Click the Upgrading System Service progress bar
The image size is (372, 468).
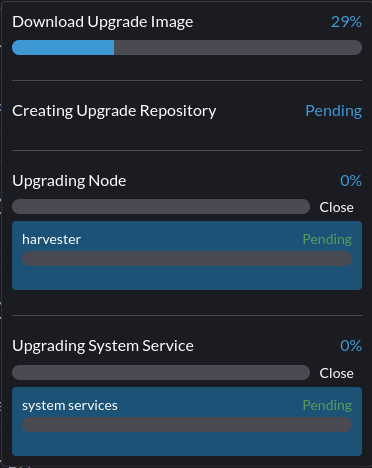click(161, 372)
